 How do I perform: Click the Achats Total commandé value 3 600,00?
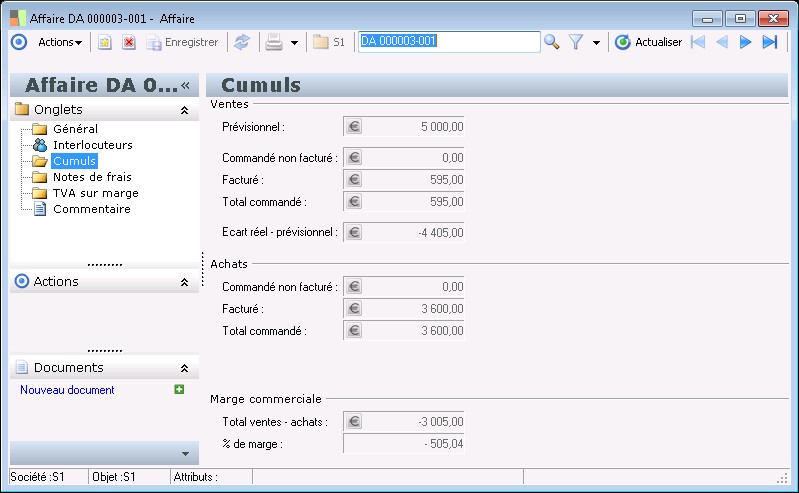[442, 331]
